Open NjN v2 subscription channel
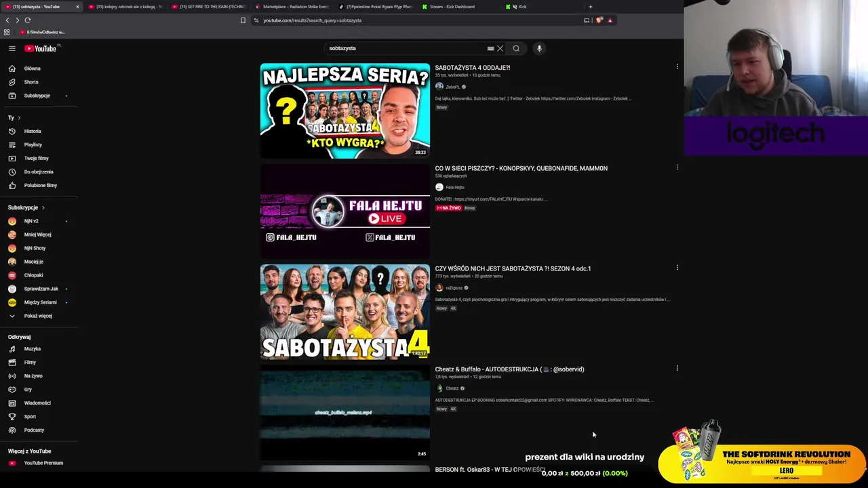Viewport: 868px width, 488px height. click(x=31, y=221)
